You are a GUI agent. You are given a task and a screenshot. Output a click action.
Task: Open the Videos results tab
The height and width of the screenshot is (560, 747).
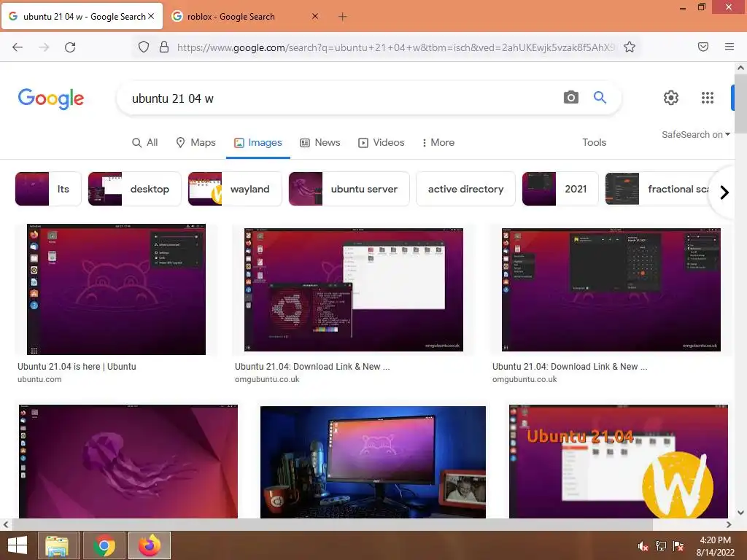pos(381,142)
